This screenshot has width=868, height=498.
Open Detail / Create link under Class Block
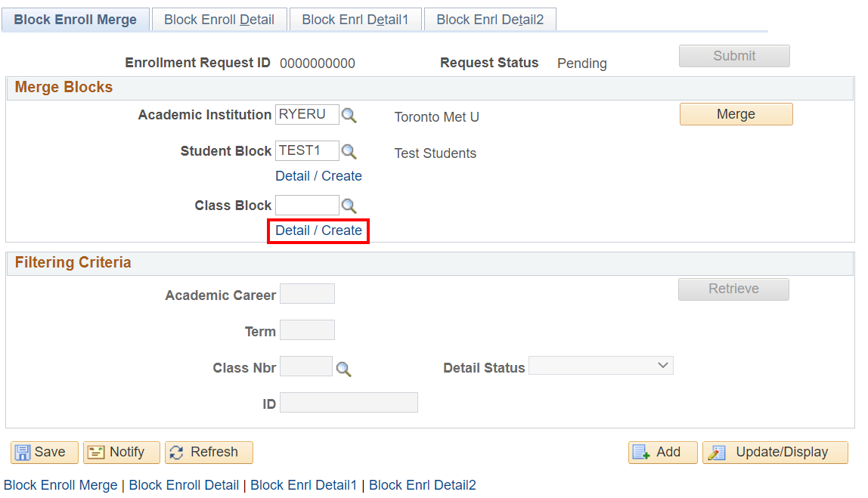pyautogui.click(x=318, y=230)
